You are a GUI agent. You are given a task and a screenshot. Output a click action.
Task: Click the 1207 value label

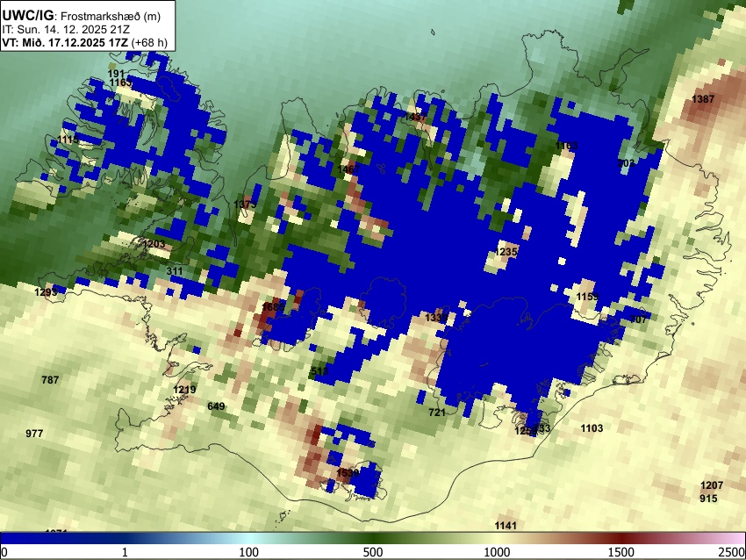tap(712, 485)
